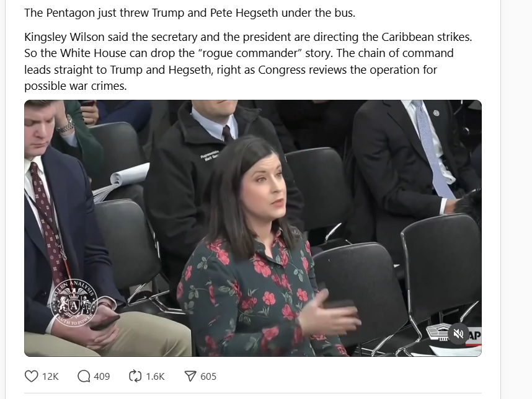532x399 pixels.
Task: Click "Caribbean strikes" in the post text
Action: pyautogui.click(x=427, y=37)
